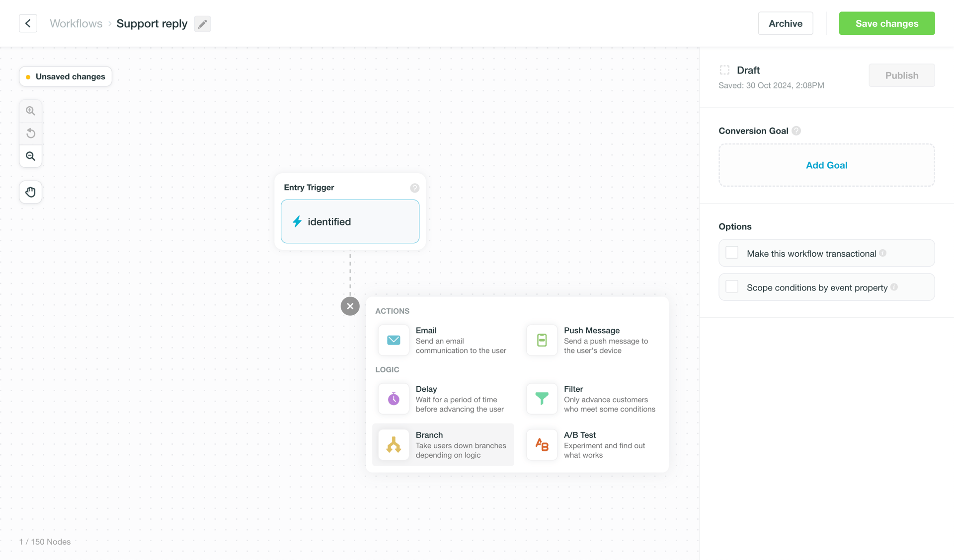Add an A/B Test step
Screen dimensions: 954x560
[590, 445]
